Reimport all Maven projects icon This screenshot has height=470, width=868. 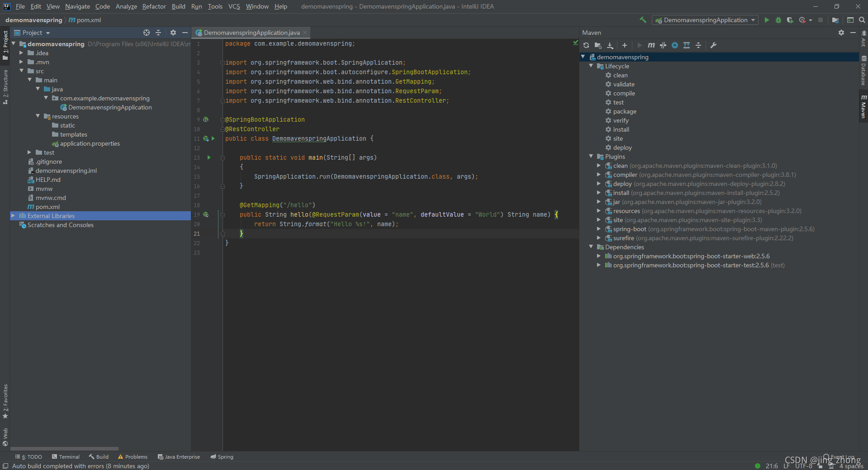(586, 45)
